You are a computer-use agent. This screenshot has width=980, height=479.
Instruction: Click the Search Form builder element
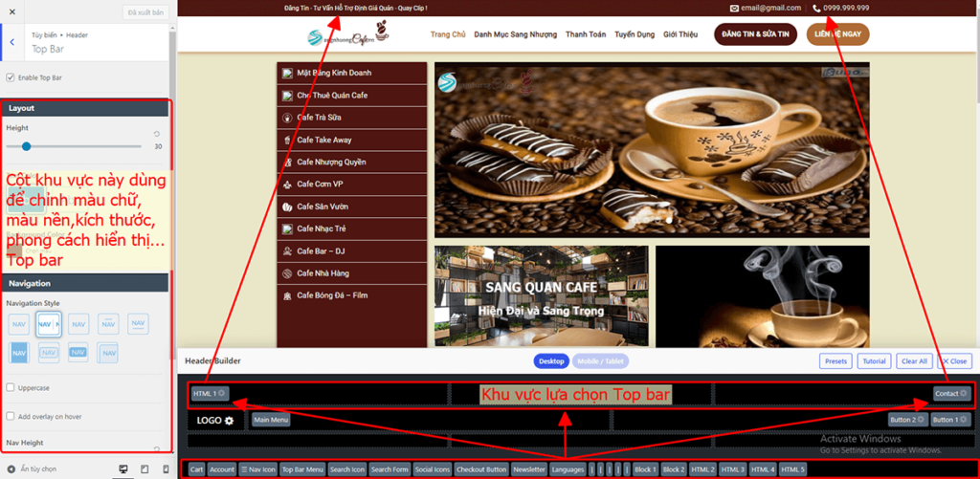(x=390, y=469)
